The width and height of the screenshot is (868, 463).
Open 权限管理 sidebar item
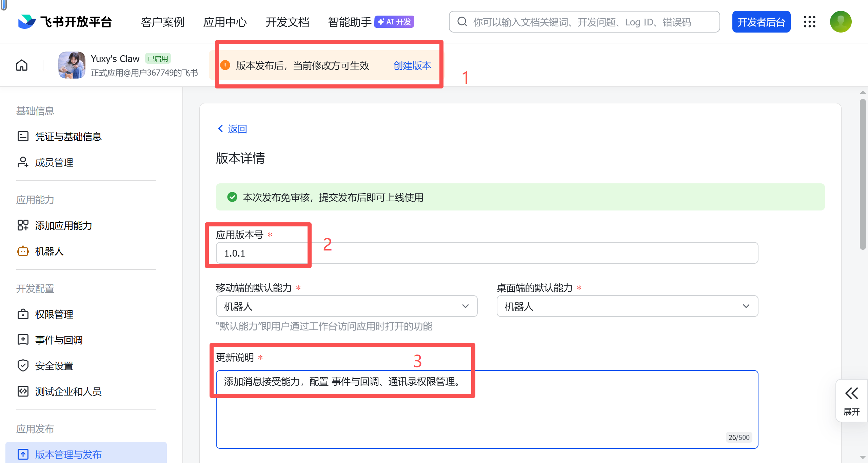[x=54, y=314]
